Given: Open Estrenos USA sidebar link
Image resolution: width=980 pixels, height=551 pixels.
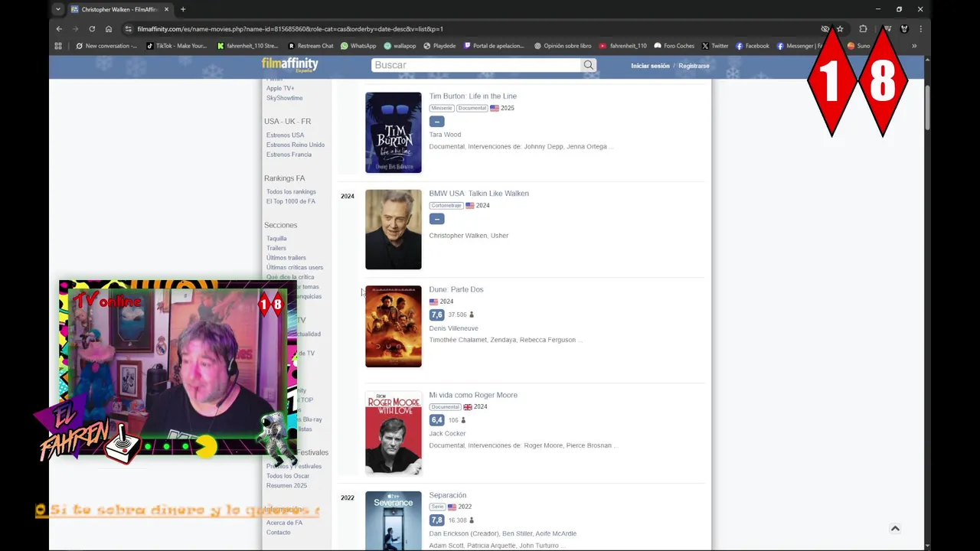Looking at the screenshot, I should pos(285,135).
